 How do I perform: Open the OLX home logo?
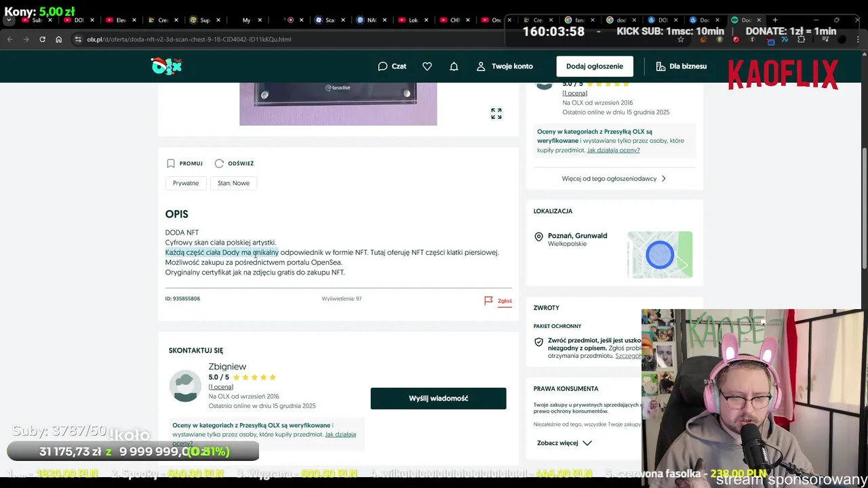click(x=166, y=66)
